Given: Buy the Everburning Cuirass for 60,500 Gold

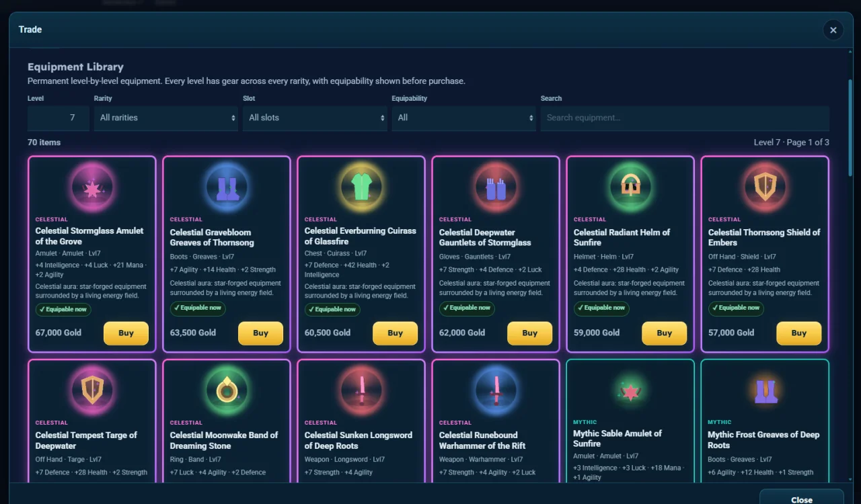Looking at the screenshot, I should [395, 333].
